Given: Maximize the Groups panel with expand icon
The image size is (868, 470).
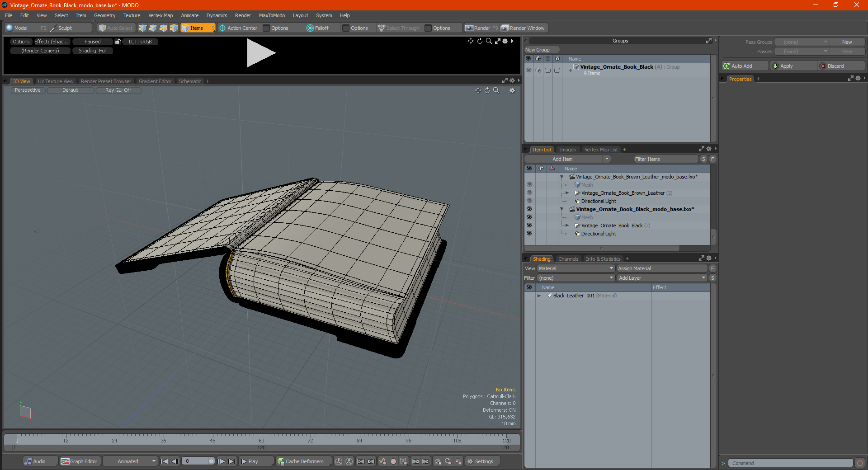Looking at the screenshot, I should coord(708,41).
